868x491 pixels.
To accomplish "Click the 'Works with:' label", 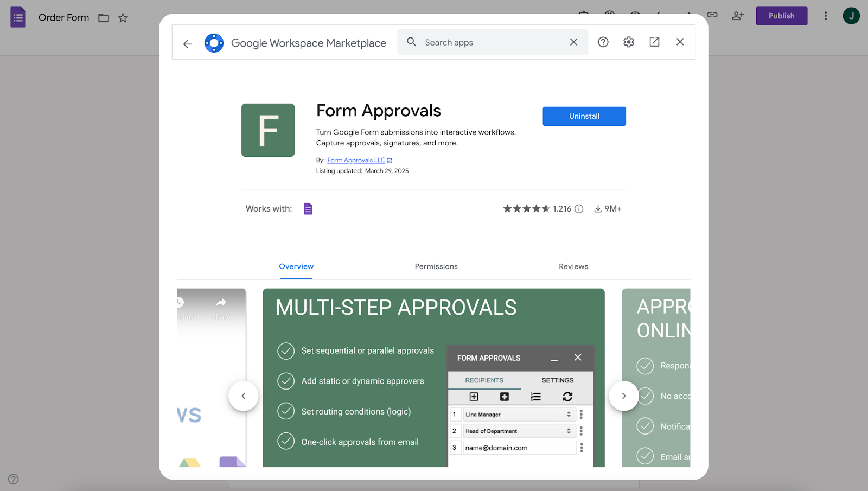I will point(269,209).
